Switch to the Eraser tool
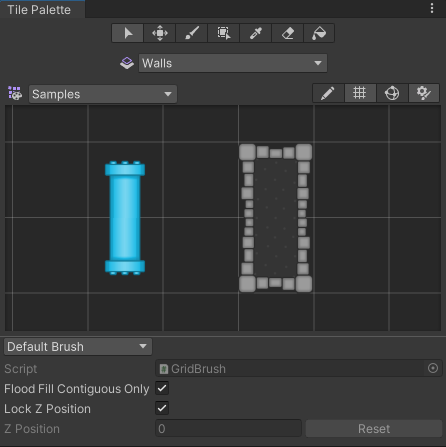 click(288, 33)
